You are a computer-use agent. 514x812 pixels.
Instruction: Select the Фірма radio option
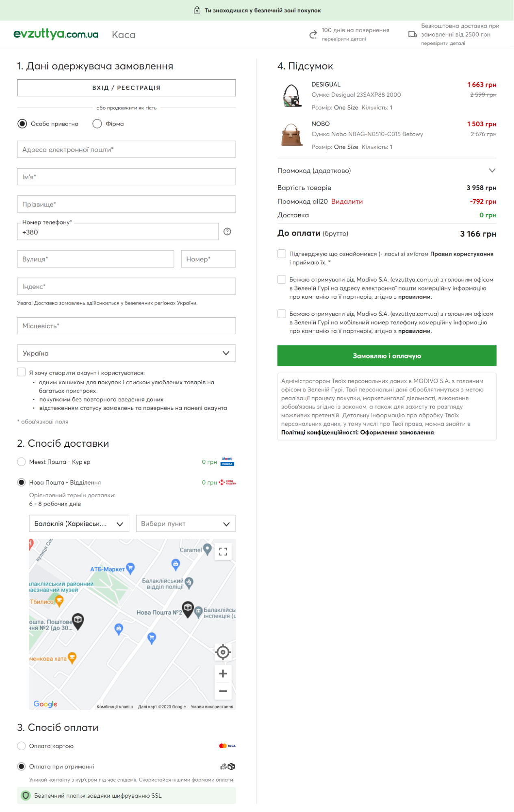[x=97, y=123]
